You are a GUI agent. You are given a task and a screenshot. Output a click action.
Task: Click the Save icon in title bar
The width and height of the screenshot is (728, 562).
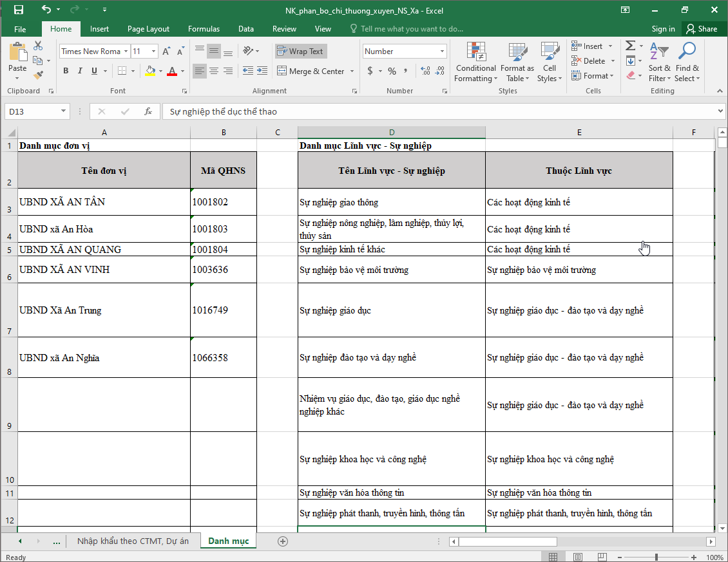coord(18,10)
